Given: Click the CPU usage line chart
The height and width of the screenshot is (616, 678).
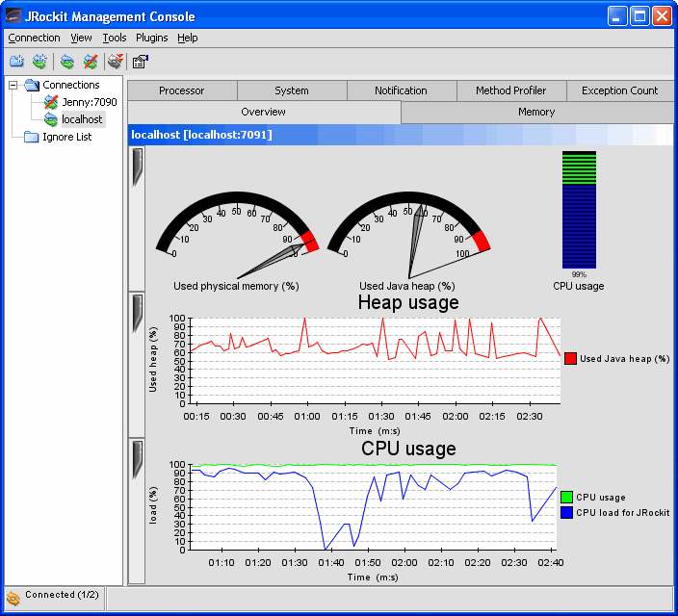Looking at the screenshot, I should [x=373, y=507].
